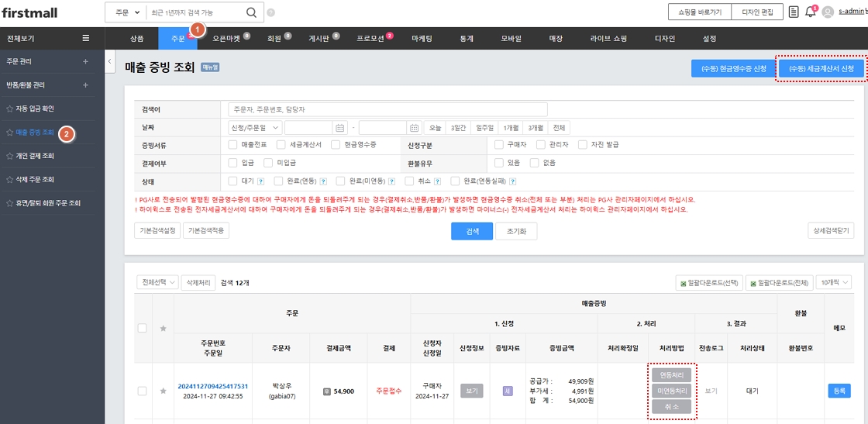This screenshot has width=868, height=424.
Task: Check the 관리자 checkbox
Action: [x=540, y=145]
